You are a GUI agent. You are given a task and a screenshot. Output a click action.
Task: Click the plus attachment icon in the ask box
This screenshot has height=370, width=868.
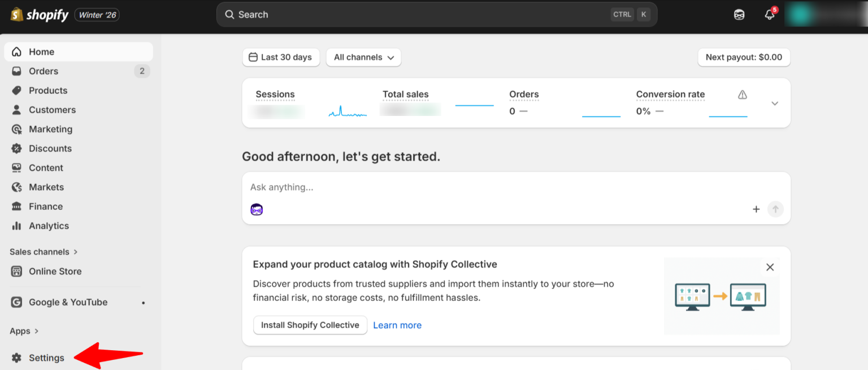pyautogui.click(x=756, y=209)
